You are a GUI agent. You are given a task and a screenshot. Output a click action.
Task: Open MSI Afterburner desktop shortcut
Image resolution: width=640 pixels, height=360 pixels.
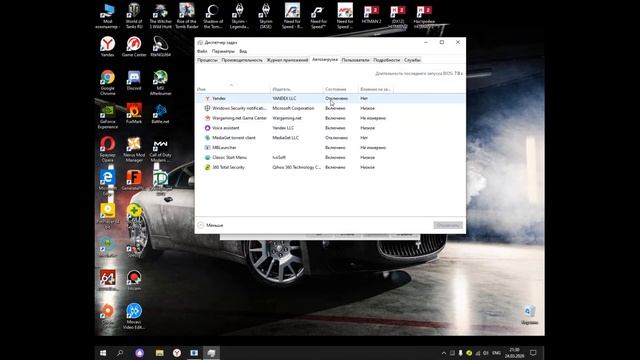tap(160, 82)
